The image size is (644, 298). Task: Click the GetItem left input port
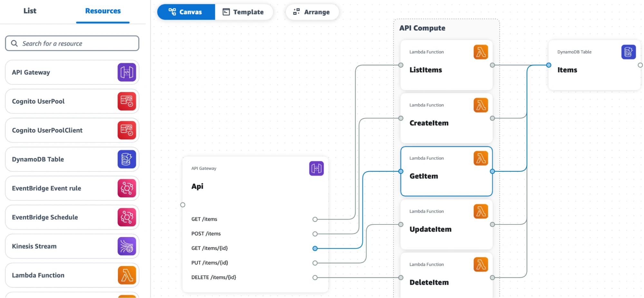(401, 171)
